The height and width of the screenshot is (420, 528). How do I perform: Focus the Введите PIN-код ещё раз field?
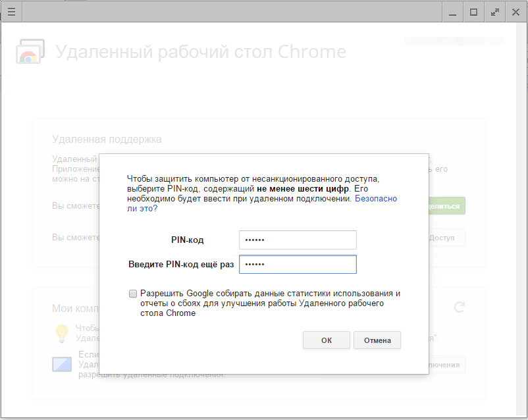[298, 265]
